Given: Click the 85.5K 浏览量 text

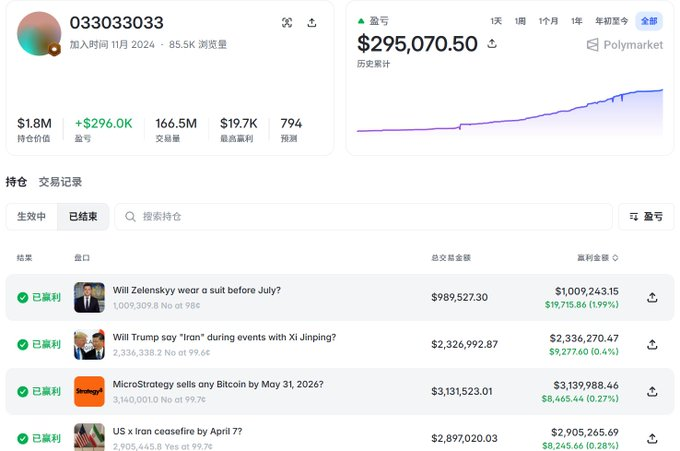Looking at the screenshot, I should point(198,44).
